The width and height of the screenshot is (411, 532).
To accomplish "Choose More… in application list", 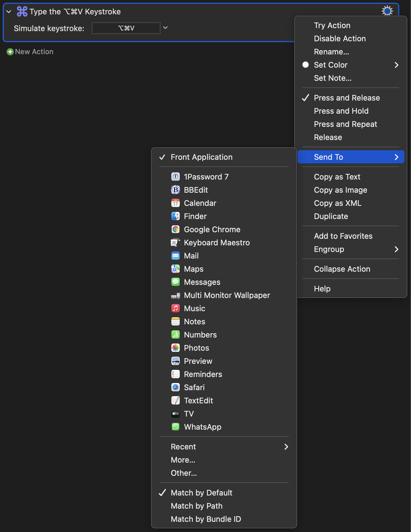I will [x=224, y=460].
